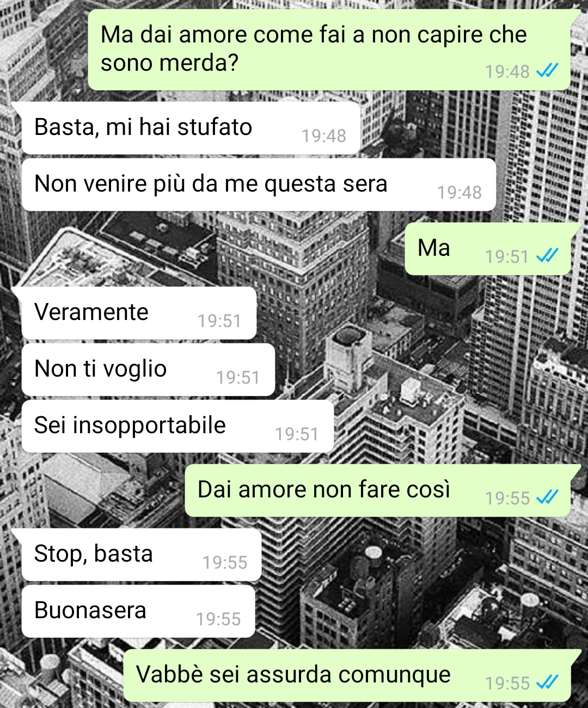This screenshot has height=708, width=588.
Task: Click the 19:51 timestamp beside 'Veramente'
Action: tap(219, 321)
